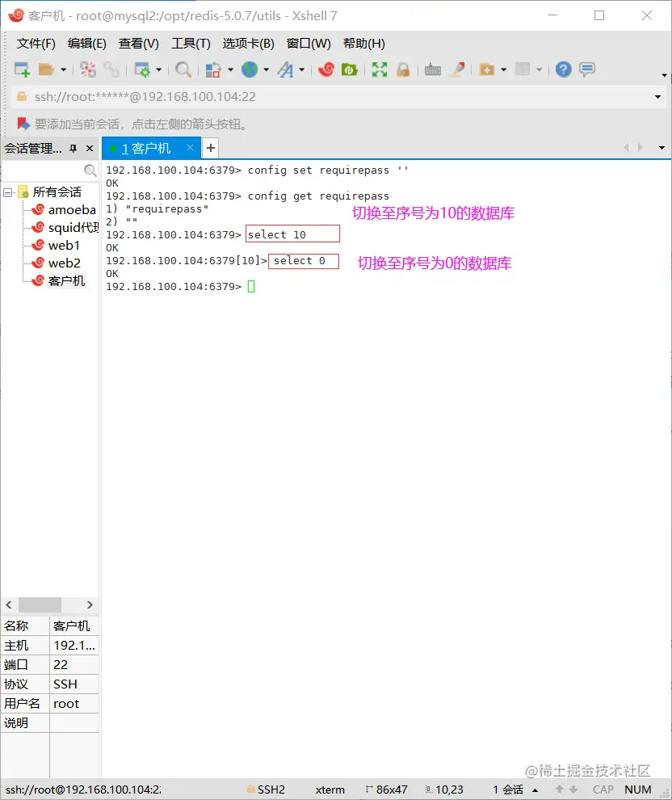Screen dimensions: 672x800
Task: Collapse the 所有会话 tree node
Action: point(8,193)
